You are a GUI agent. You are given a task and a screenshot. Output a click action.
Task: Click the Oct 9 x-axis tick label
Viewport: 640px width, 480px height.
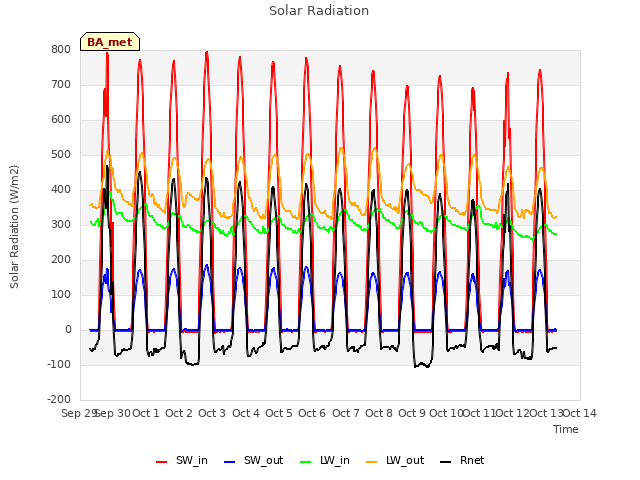pos(412,413)
